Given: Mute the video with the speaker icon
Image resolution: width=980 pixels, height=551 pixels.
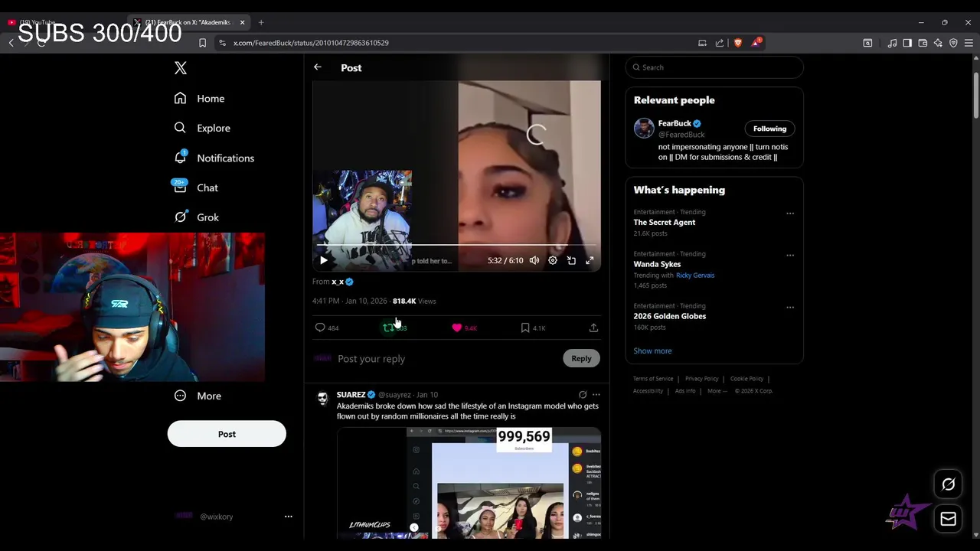Looking at the screenshot, I should point(534,260).
